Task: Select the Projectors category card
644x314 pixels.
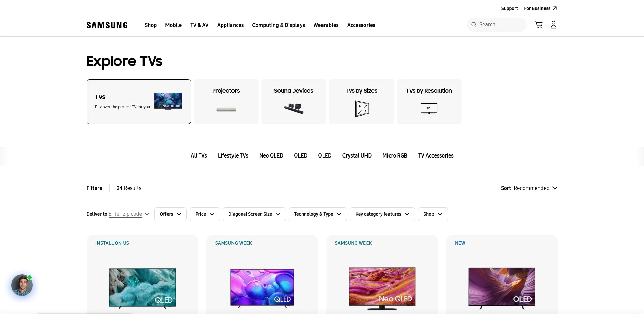Action: pyautogui.click(x=226, y=102)
